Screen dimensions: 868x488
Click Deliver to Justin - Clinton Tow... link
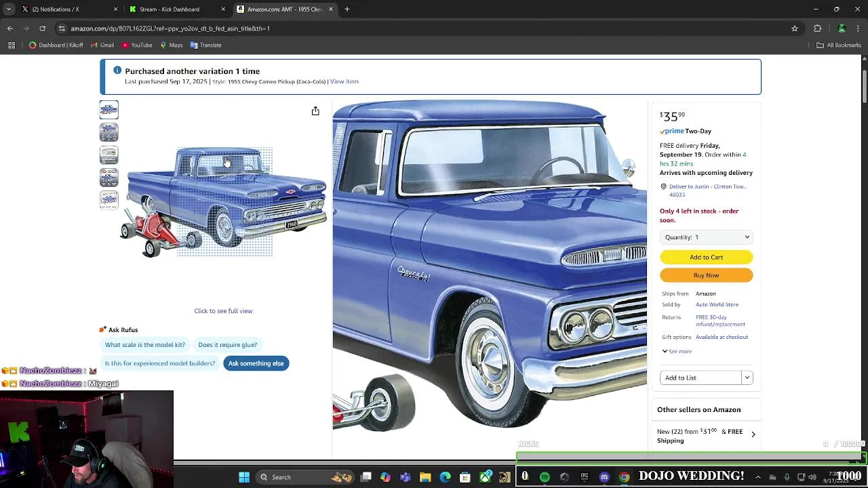coord(708,190)
